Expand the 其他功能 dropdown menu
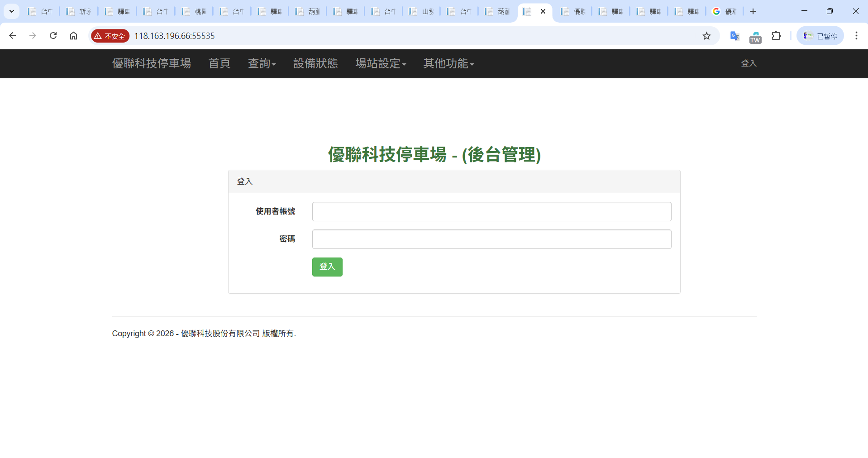This screenshot has width=868, height=458. pos(448,63)
